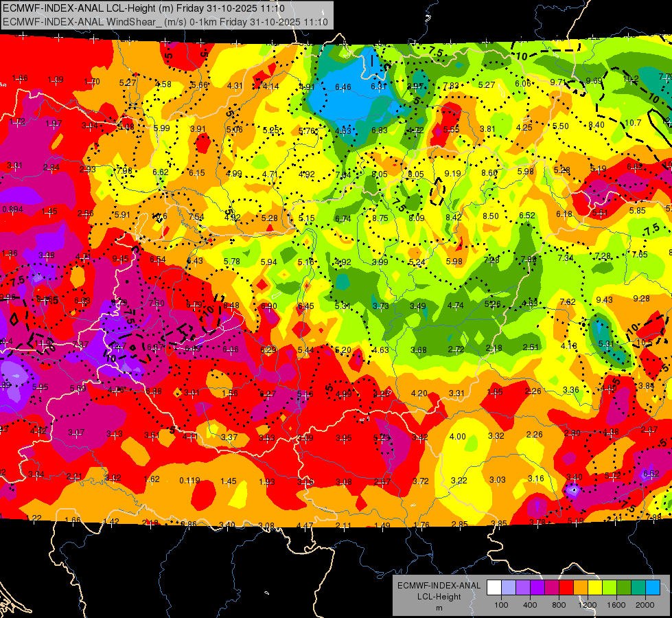Click legend tick label 1200
The width and height of the screenshot is (672, 618).
click(587, 605)
